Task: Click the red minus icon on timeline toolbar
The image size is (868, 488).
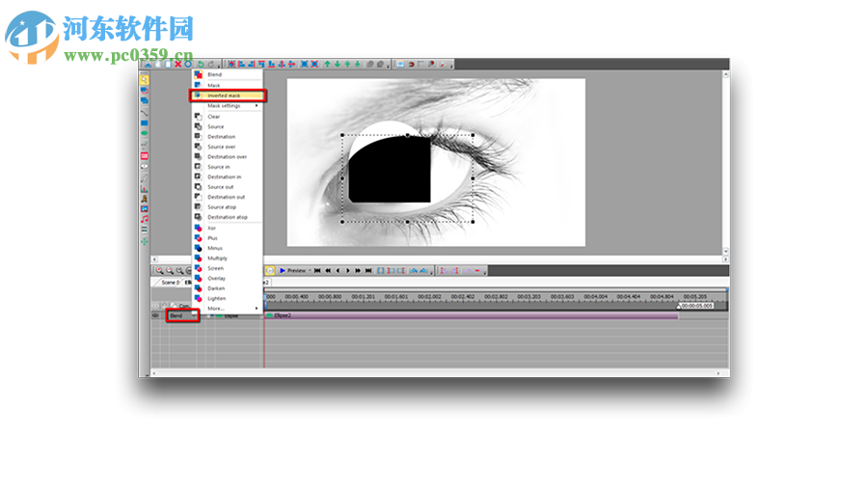Action: [477, 271]
